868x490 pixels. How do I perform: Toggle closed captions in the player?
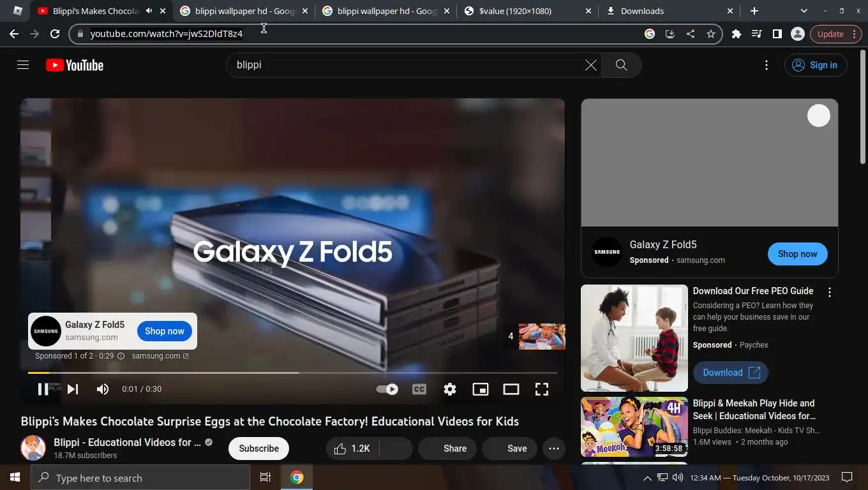419,389
